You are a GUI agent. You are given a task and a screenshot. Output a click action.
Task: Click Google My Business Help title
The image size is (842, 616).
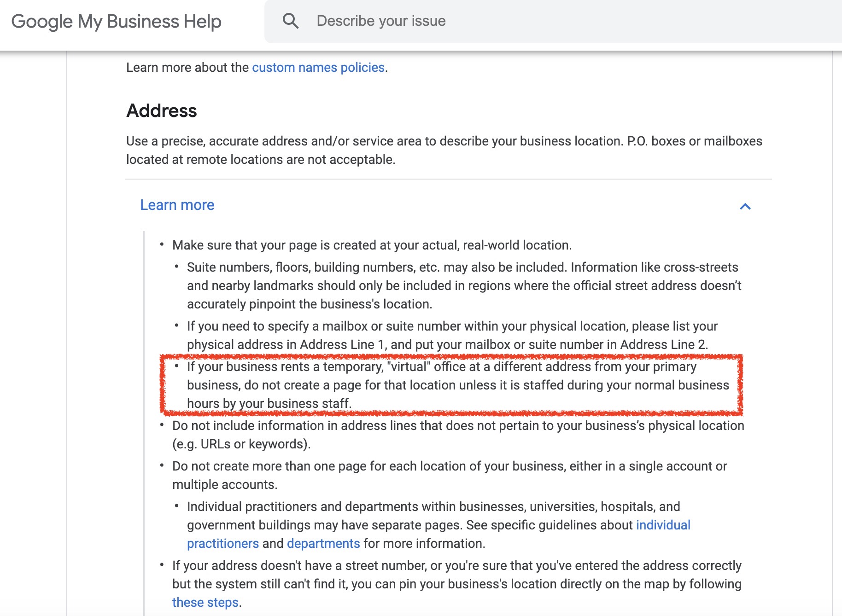point(117,21)
